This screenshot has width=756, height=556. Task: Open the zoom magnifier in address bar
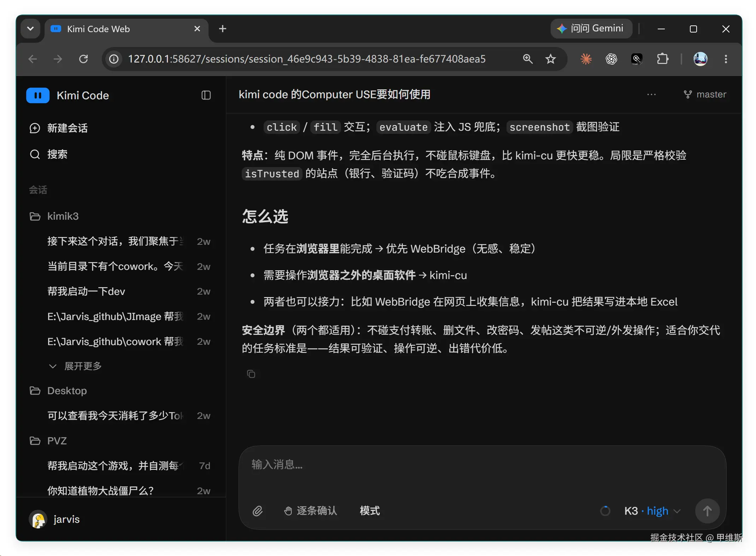(x=528, y=59)
